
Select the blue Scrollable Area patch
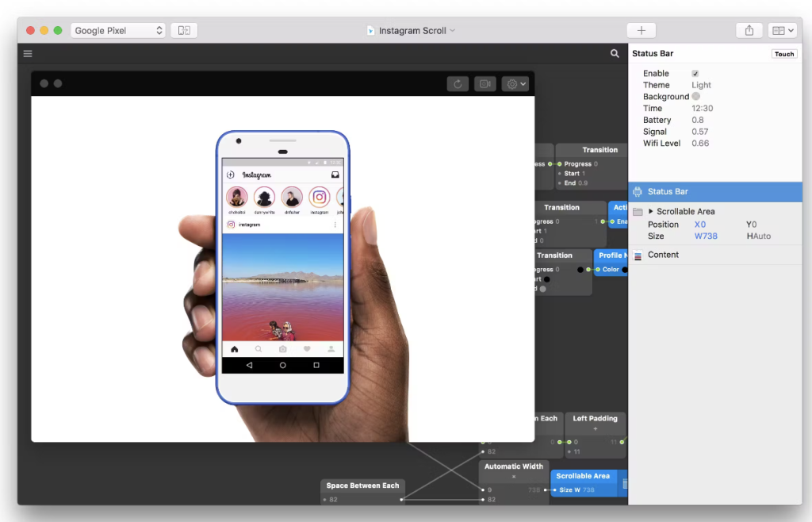[x=583, y=476]
